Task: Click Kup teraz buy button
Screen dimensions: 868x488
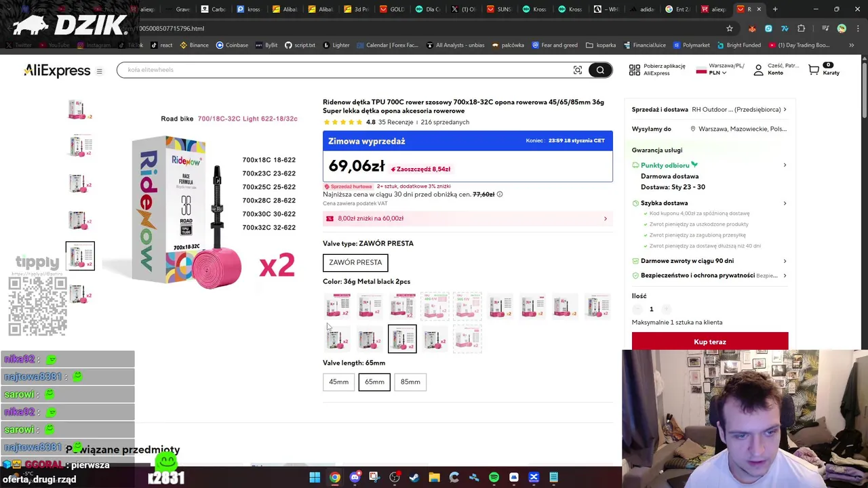Action: (710, 342)
